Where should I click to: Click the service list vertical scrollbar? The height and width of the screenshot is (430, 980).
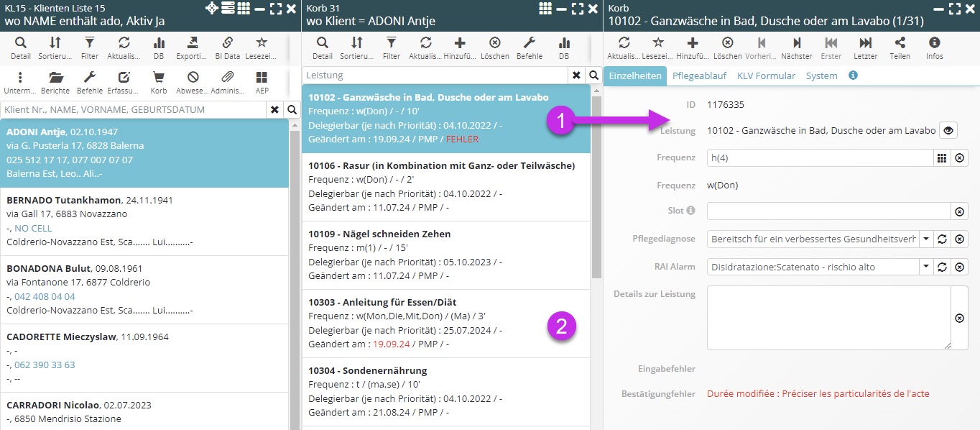tap(596, 187)
